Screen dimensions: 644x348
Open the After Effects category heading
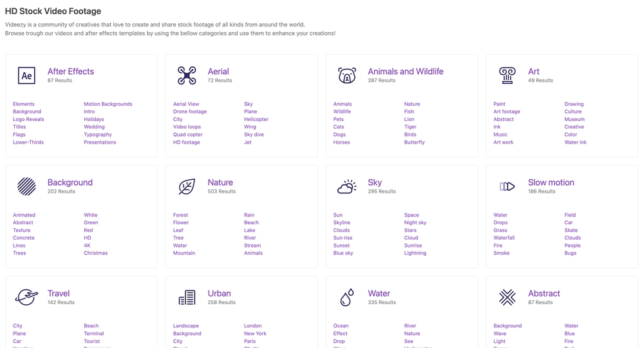[70, 72]
